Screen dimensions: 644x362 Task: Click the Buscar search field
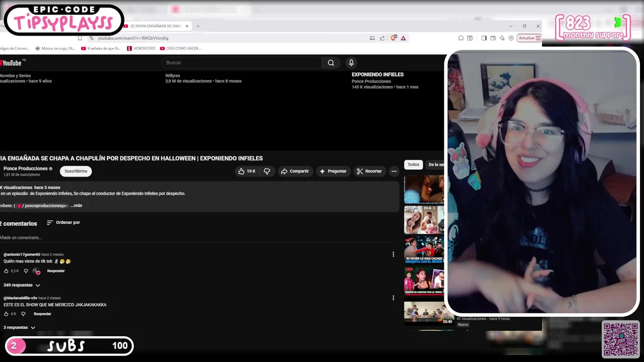242,63
